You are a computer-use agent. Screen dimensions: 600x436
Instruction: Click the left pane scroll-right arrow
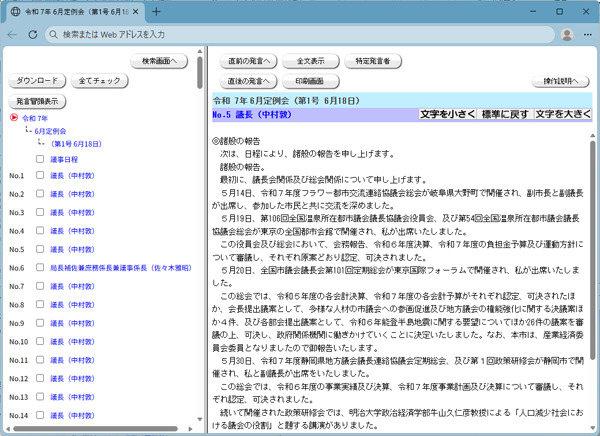tap(191, 429)
